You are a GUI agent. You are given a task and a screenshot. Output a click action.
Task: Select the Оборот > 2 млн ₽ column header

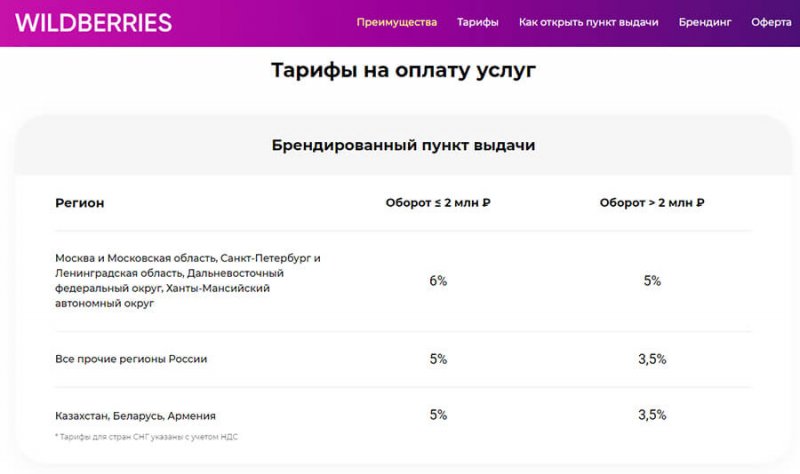click(x=652, y=203)
